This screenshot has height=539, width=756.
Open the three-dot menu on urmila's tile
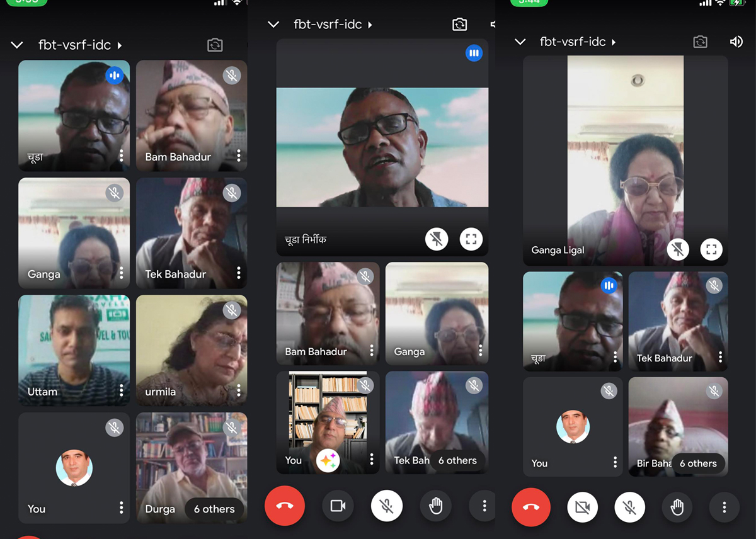point(239,390)
